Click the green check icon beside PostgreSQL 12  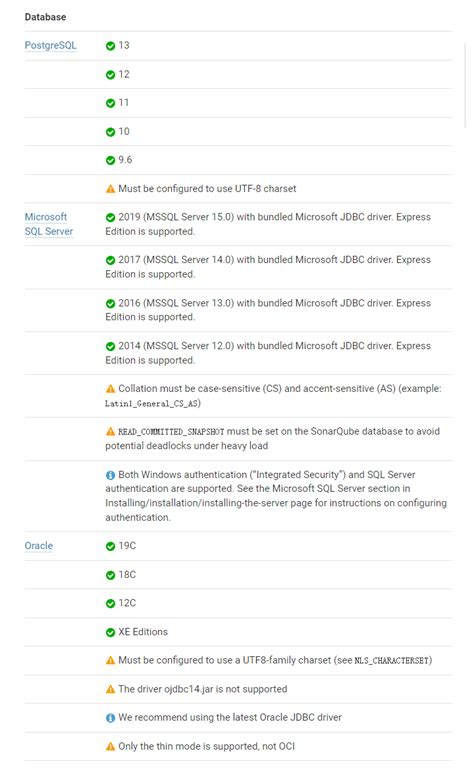(x=111, y=75)
